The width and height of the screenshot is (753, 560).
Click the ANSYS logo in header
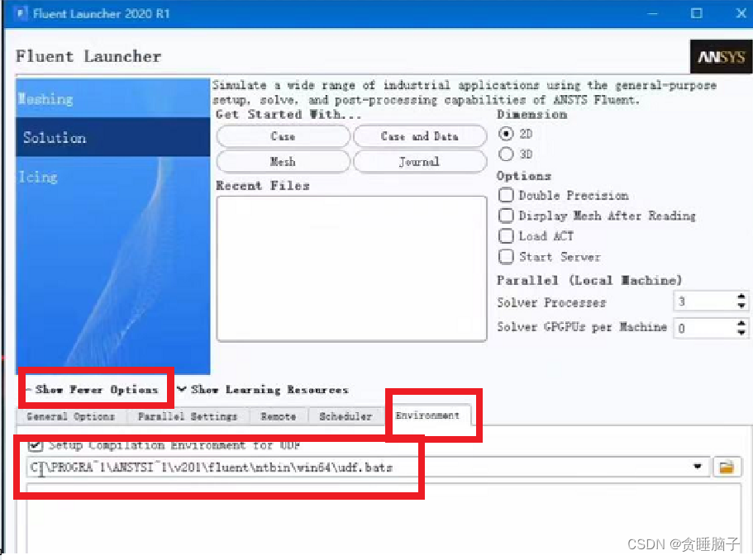pyautogui.click(x=721, y=58)
